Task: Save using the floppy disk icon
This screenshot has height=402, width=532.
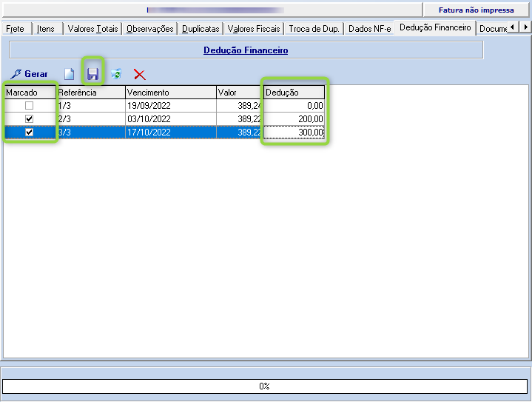Action: pyautogui.click(x=92, y=73)
